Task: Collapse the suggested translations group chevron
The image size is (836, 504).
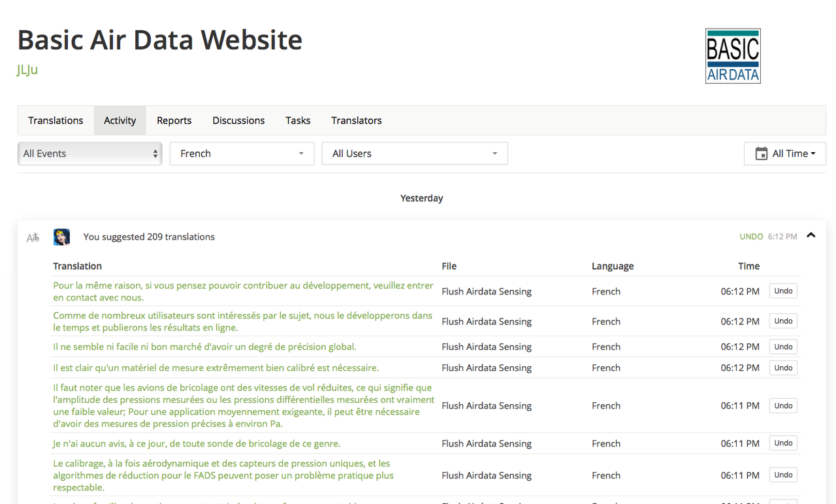Action: (811, 236)
